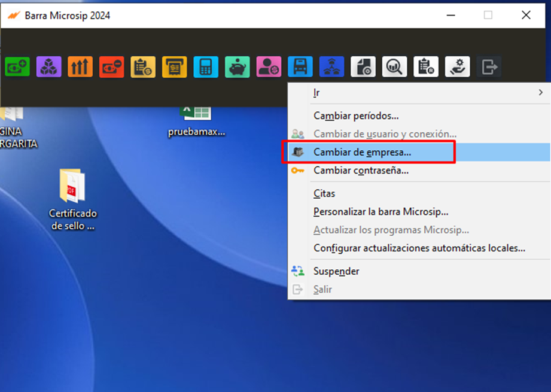Open the red cash-minus module icon
Viewport: 551px width, 392px height.
(112, 66)
